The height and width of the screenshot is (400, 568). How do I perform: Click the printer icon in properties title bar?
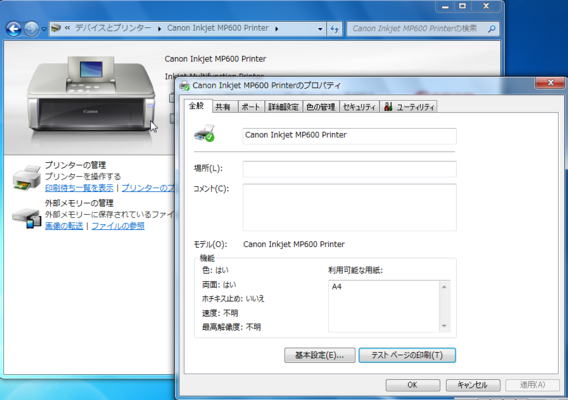click(x=185, y=86)
